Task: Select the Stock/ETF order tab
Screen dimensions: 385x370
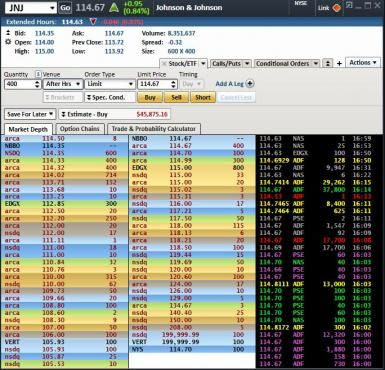Action: [183, 63]
